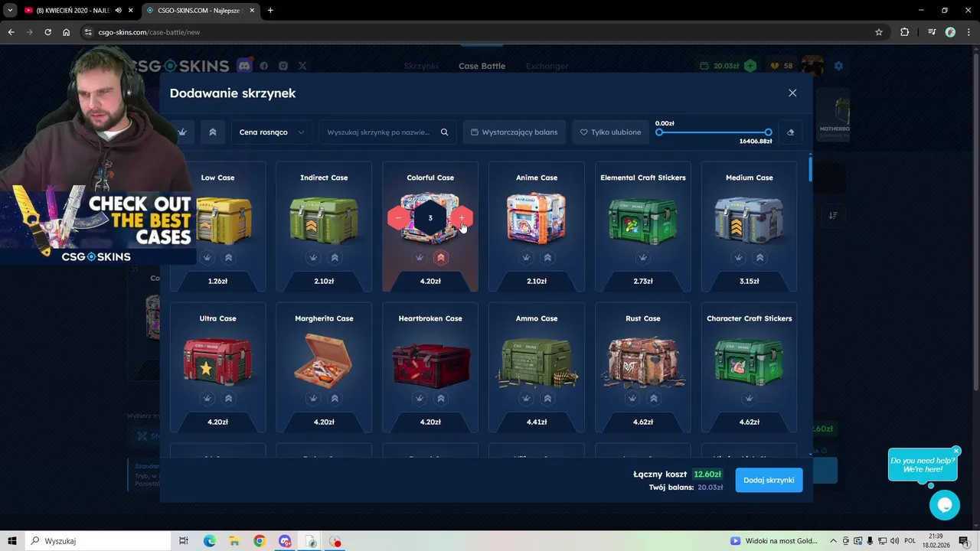The width and height of the screenshot is (980, 551).
Task: Click the crown icon under Indirect Case
Action: click(x=313, y=258)
